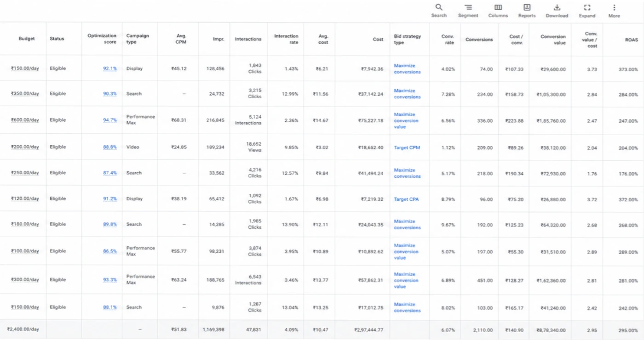Sort by the Interaction rate column header
Screen dimensions: 644x340
click(286, 39)
